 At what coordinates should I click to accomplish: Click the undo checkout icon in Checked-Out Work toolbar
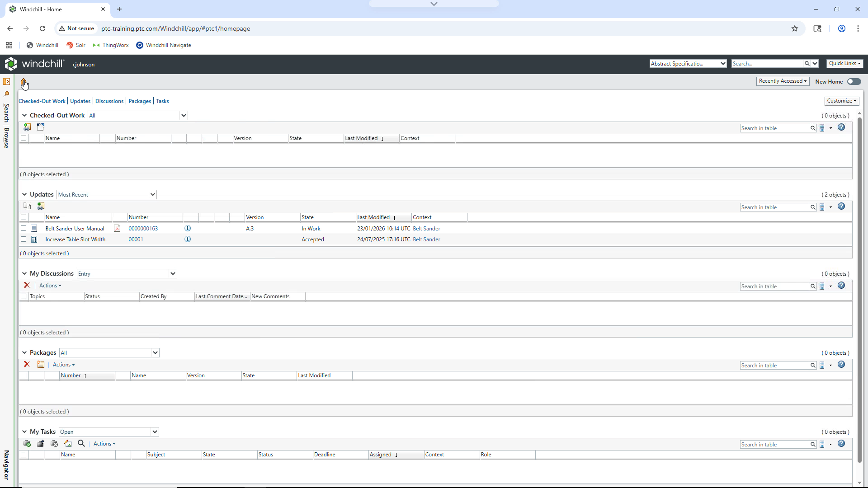coord(41,127)
